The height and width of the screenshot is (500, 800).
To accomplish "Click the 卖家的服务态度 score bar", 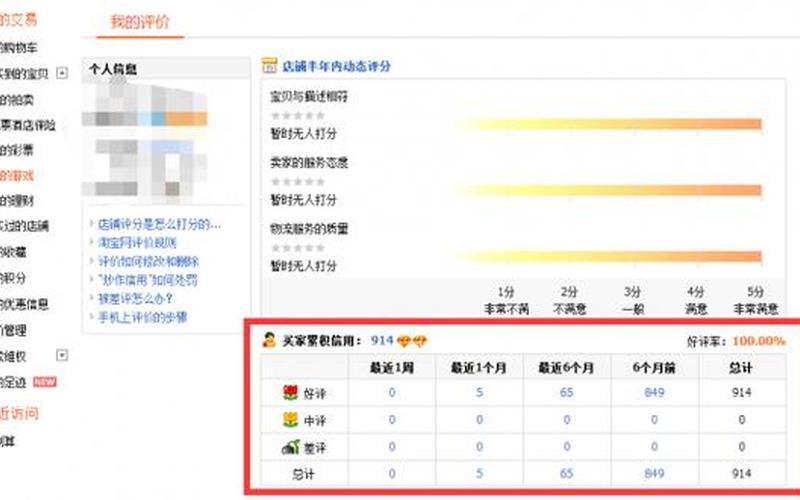I will 610,190.
